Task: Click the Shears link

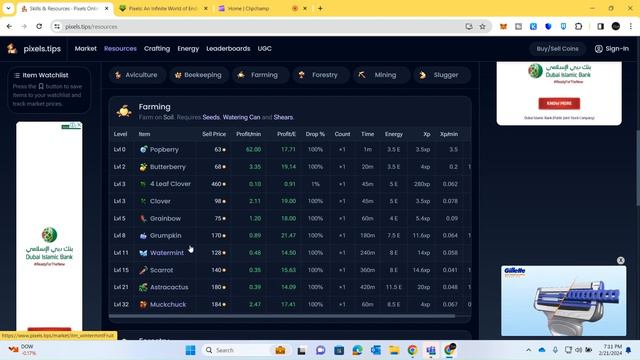Action: tap(283, 117)
